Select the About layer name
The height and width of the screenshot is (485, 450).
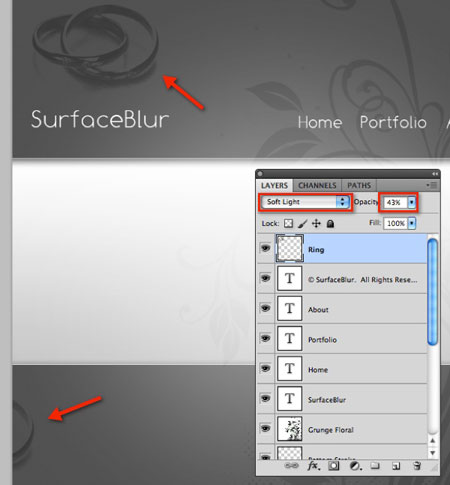pyautogui.click(x=318, y=310)
